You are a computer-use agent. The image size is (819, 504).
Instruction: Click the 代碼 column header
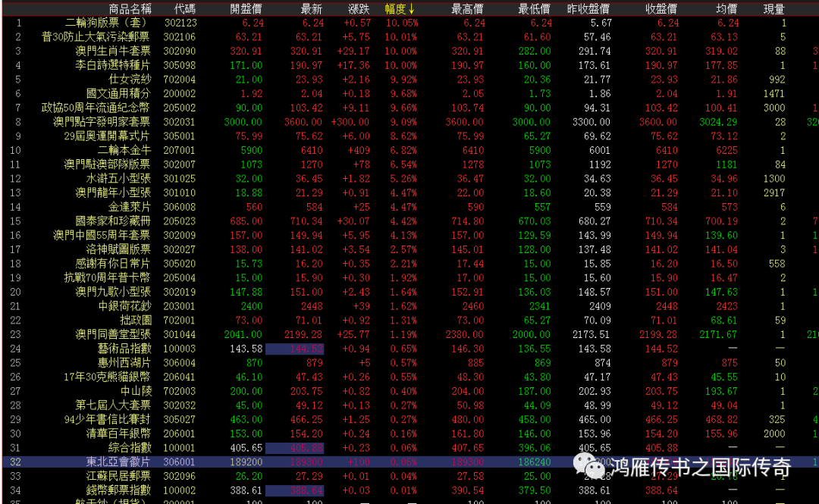[x=185, y=9]
